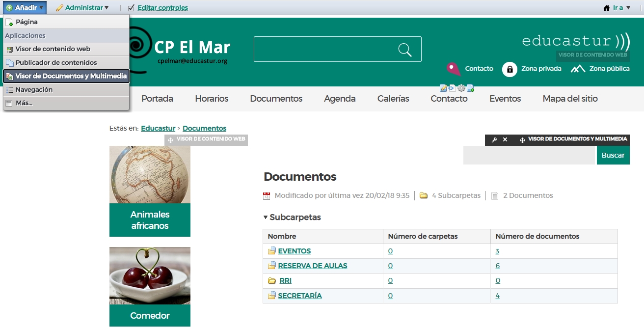Click the add-page icon with green plus
The image size is (644, 330).
tap(470, 88)
